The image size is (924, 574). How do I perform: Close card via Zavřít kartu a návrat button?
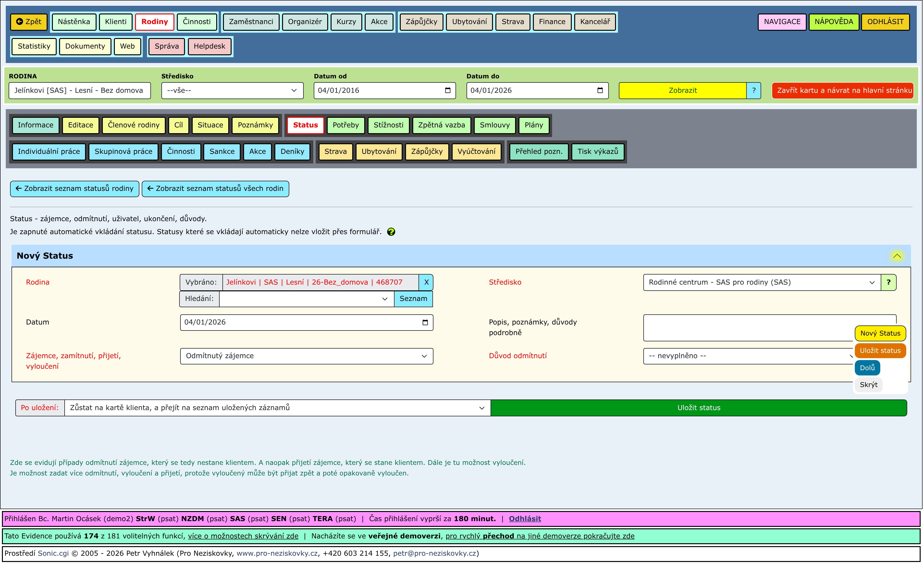click(x=842, y=90)
